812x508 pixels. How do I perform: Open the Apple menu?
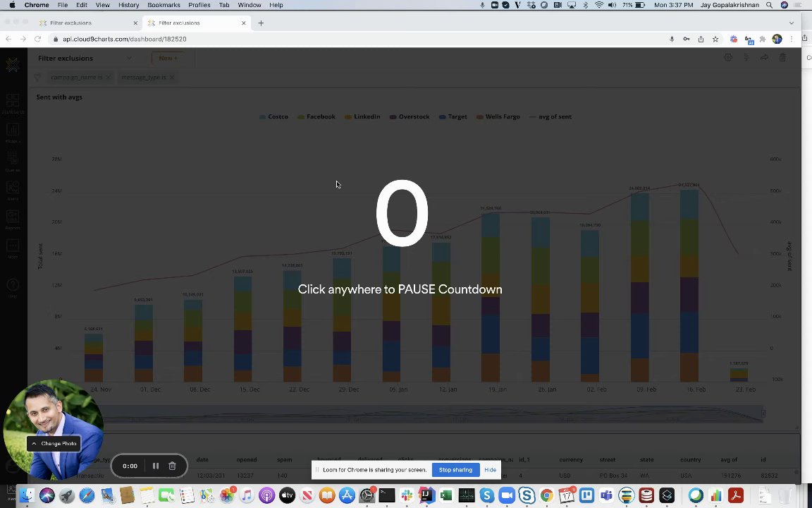pos(12,5)
